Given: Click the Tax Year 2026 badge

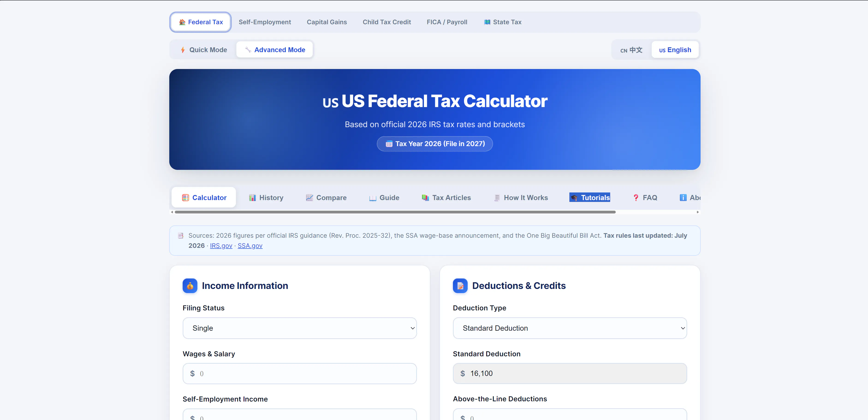Looking at the screenshot, I should (435, 144).
